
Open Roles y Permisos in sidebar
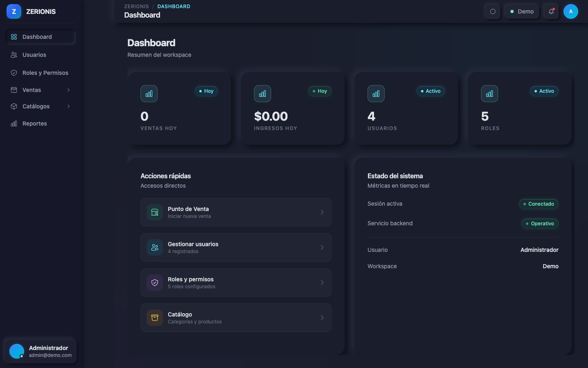point(41,73)
